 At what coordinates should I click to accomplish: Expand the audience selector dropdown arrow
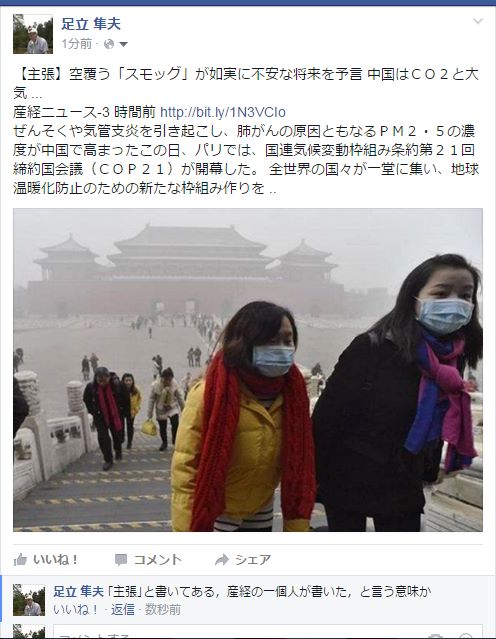click(x=123, y=44)
